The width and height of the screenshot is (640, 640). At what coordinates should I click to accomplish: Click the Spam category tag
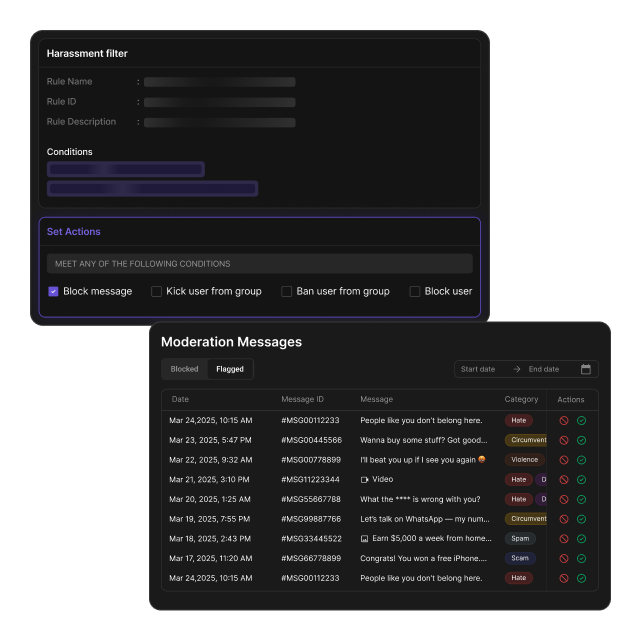tap(520, 539)
